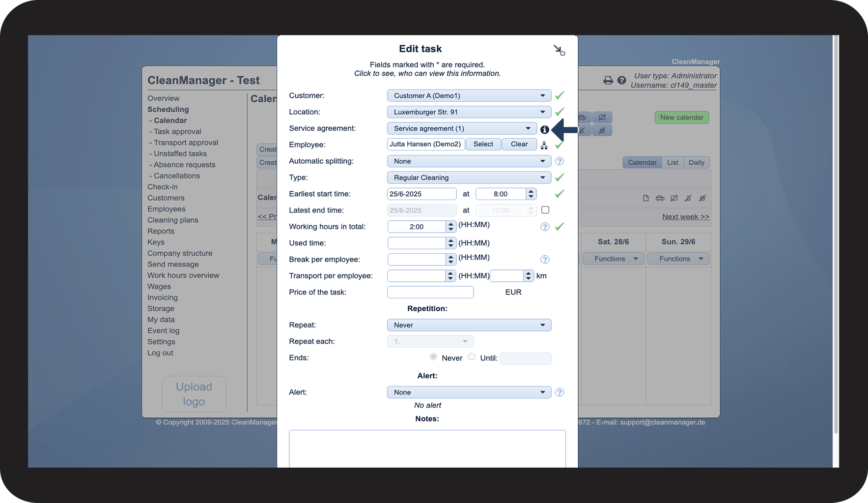Click the shrink-dialog arrow icon in Edit task

pyautogui.click(x=559, y=50)
